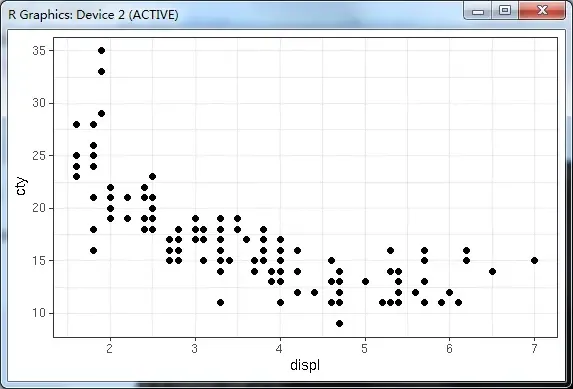
Task: Click the x-axis label displ
Action: tap(305, 365)
